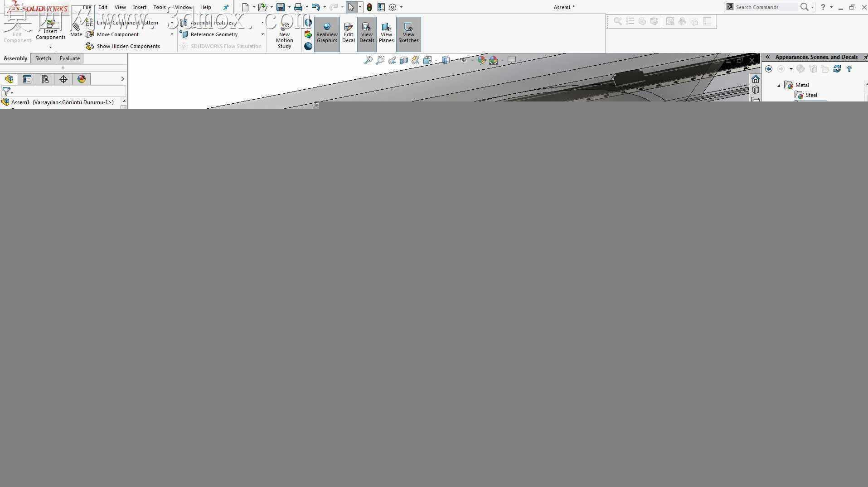Image resolution: width=868 pixels, height=487 pixels.
Task: Click in Search Commands field
Action: [766, 7]
